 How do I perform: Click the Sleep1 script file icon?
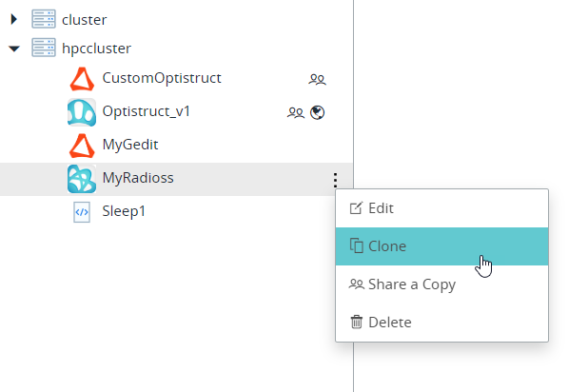[83, 211]
